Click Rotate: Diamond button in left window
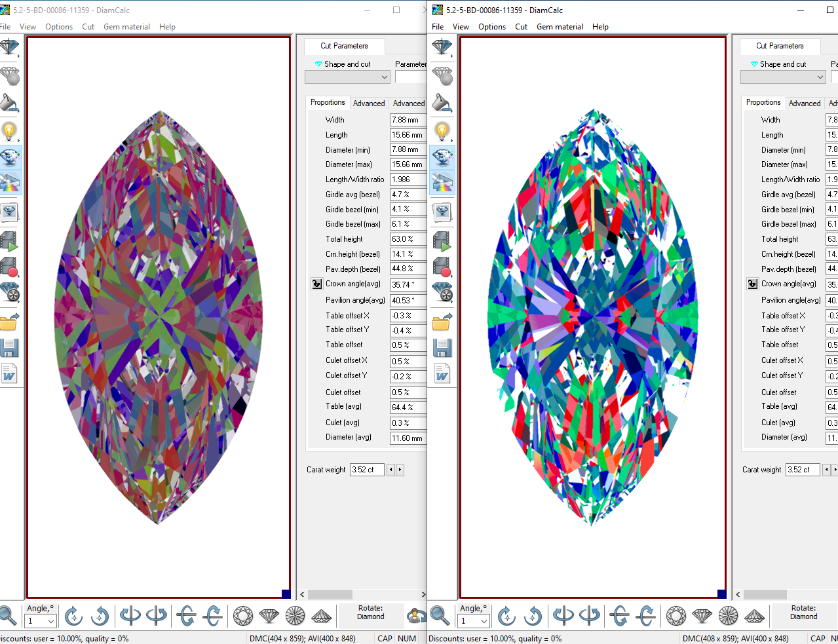838x644 pixels. click(371, 613)
